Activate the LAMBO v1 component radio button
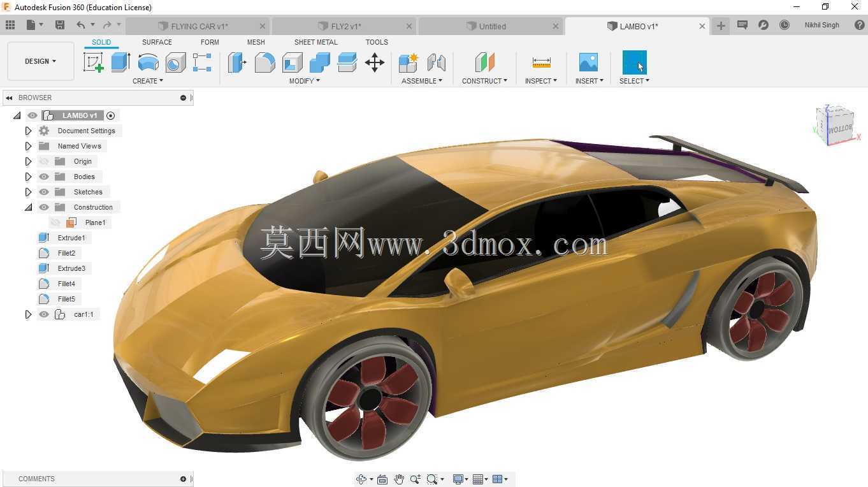 click(x=111, y=115)
